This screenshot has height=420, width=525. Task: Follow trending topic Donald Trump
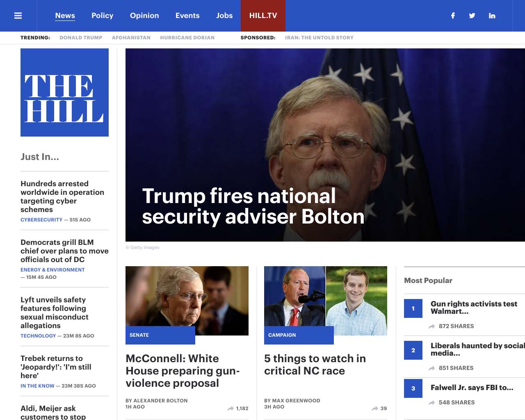(81, 38)
